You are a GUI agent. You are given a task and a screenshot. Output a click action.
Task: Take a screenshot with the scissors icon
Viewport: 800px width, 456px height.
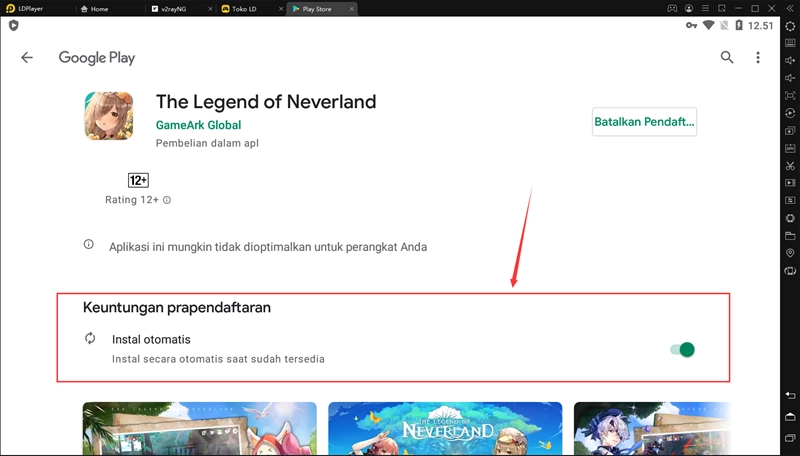(790, 165)
